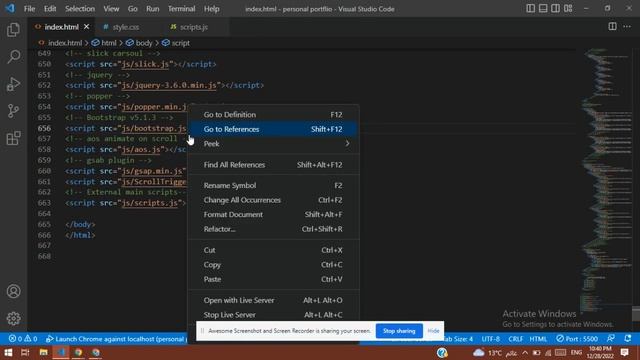Open the Help menu
The height and width of the screenshot is (360, 640).
tap(211, 9)
